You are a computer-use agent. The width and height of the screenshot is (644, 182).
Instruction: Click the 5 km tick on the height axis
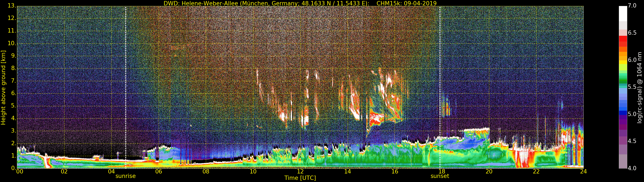coord(14,106)
